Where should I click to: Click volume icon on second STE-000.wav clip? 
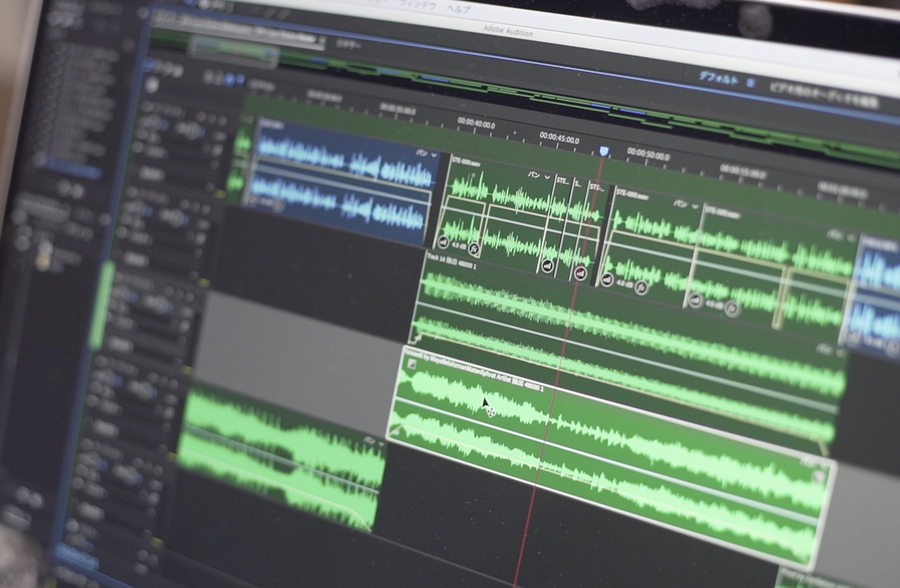607,279
